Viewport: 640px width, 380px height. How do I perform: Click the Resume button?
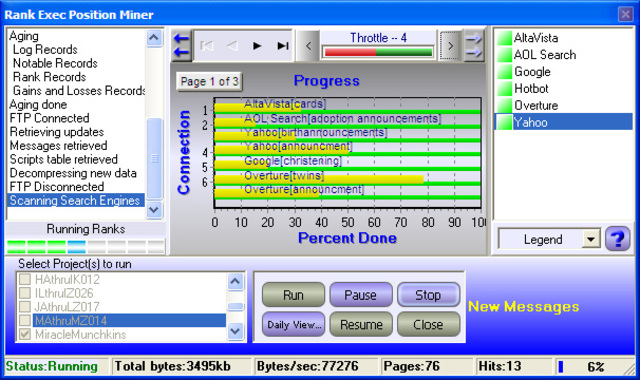(360, 324)
